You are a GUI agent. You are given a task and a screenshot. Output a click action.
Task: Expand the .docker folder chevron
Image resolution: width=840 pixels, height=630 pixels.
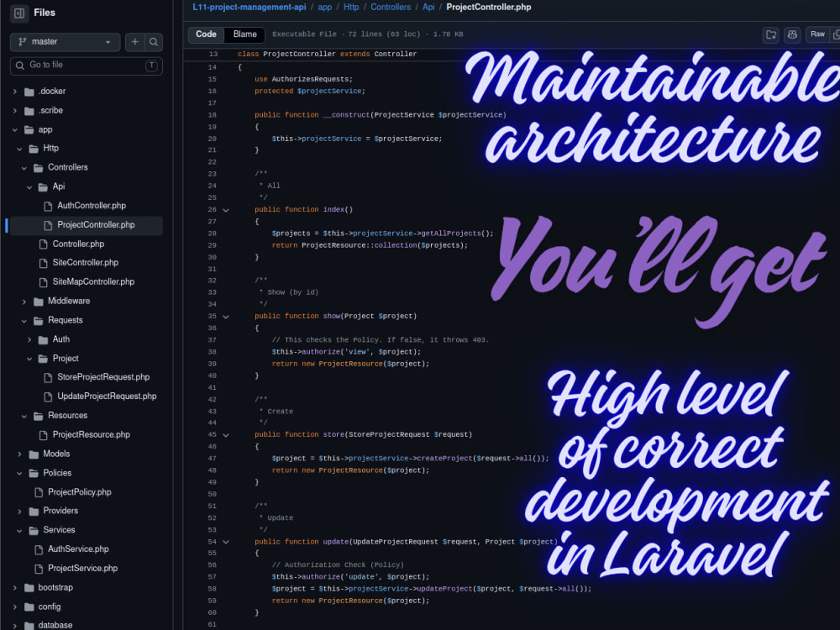[15, 92]
